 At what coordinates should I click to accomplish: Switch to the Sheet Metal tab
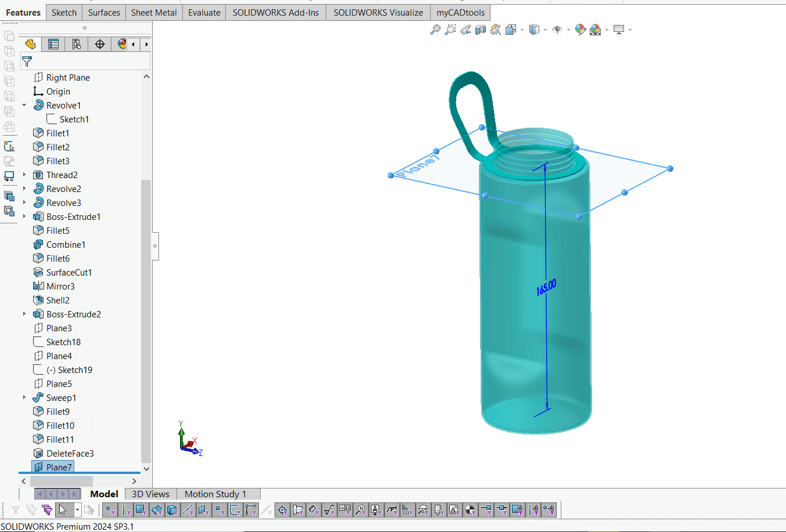click(153, 12)
